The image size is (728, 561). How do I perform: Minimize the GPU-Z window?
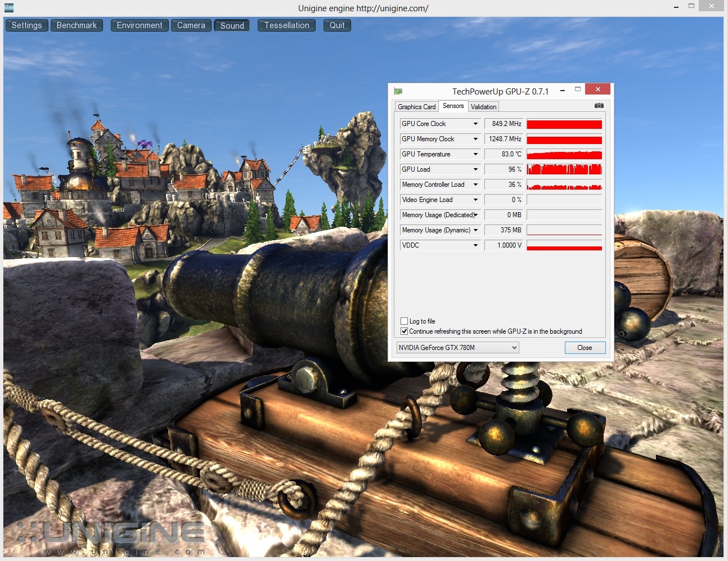[563, 90]
